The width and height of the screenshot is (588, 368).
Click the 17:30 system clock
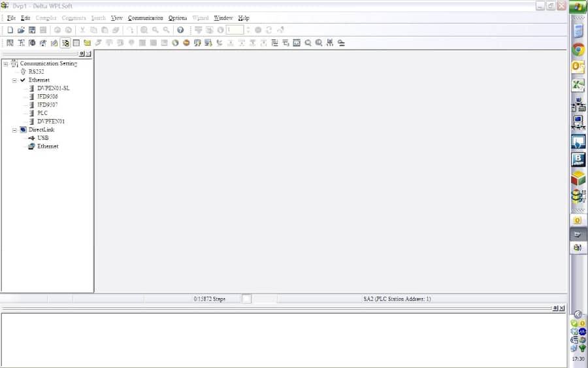coord(578,359)
